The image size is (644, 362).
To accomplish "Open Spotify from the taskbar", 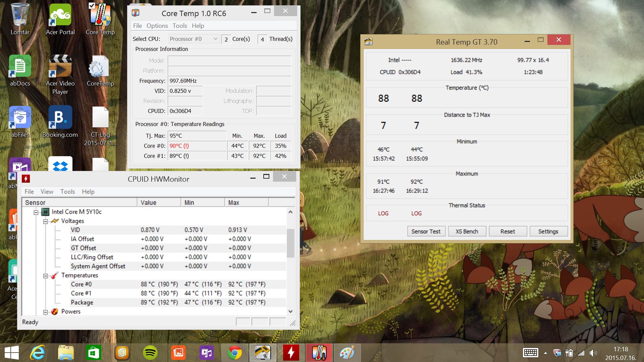I will pyautogui.click(x=150, y=353).
